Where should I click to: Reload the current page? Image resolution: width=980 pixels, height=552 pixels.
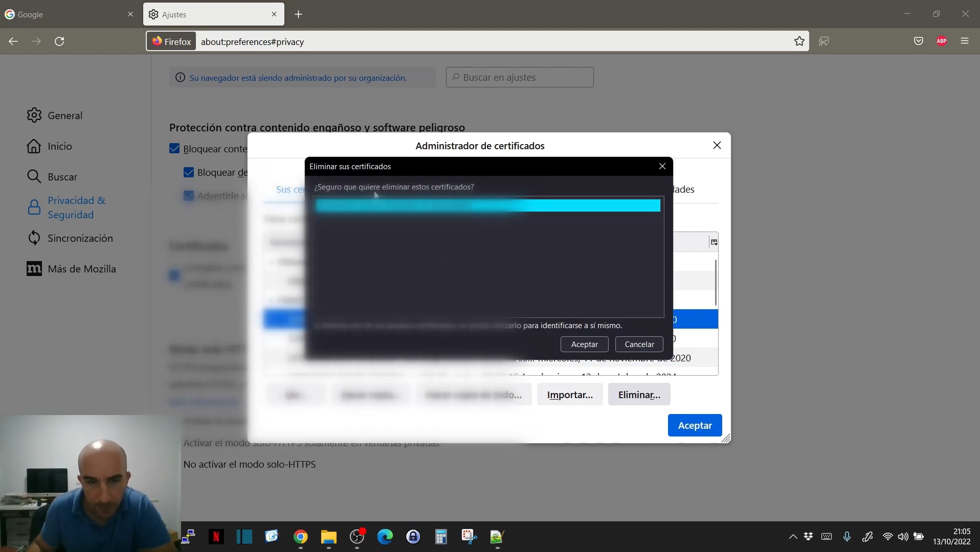pos(59,41)
